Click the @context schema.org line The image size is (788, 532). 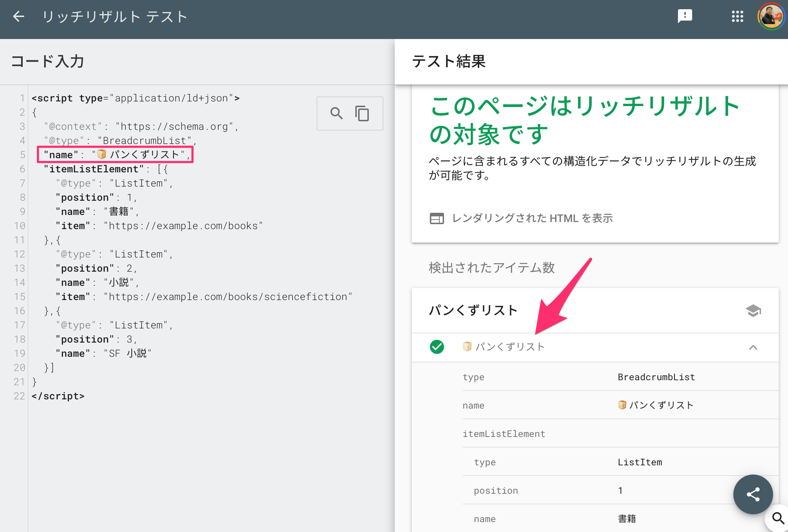(x=141, y=126)
